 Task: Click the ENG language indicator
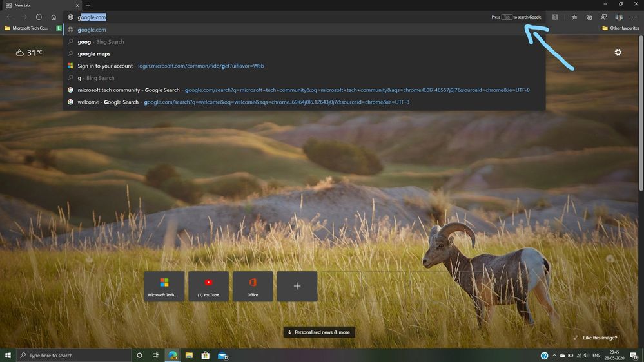(x=596, y=356)
